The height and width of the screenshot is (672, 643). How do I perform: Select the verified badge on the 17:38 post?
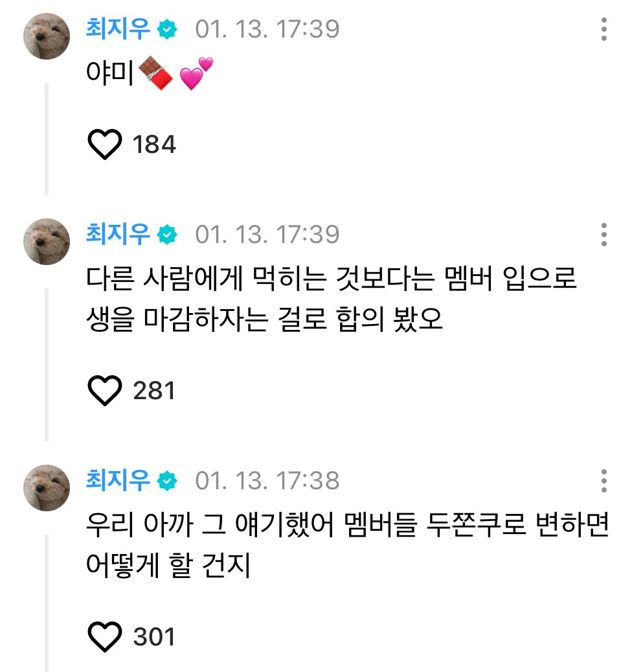click(168, 480)
